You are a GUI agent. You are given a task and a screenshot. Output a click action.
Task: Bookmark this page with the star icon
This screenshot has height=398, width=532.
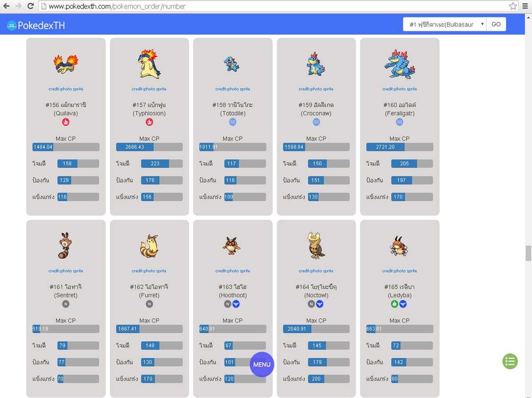513,6
